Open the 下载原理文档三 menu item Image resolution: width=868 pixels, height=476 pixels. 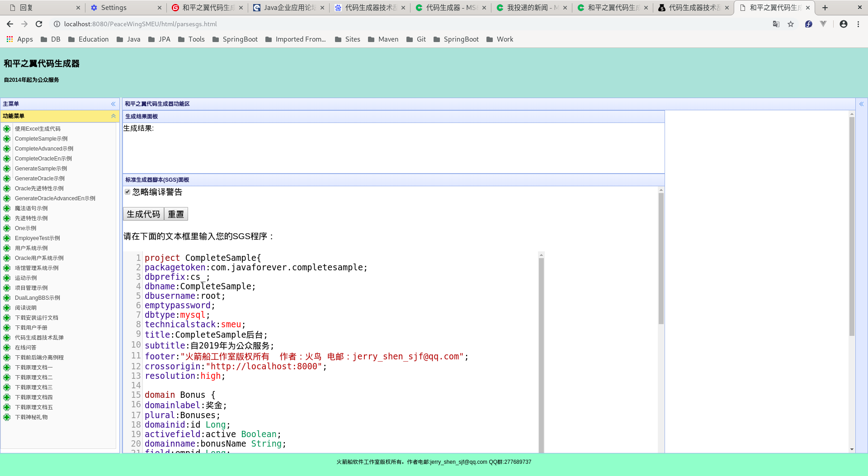click(x=34, y=387)
